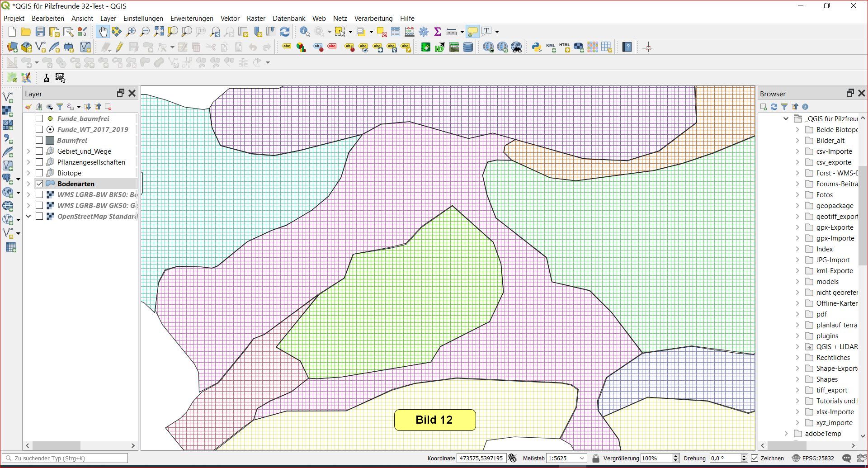This screenshot has width=868, height=468.
Task: Click the Koordinate input field
Action: 481,458
